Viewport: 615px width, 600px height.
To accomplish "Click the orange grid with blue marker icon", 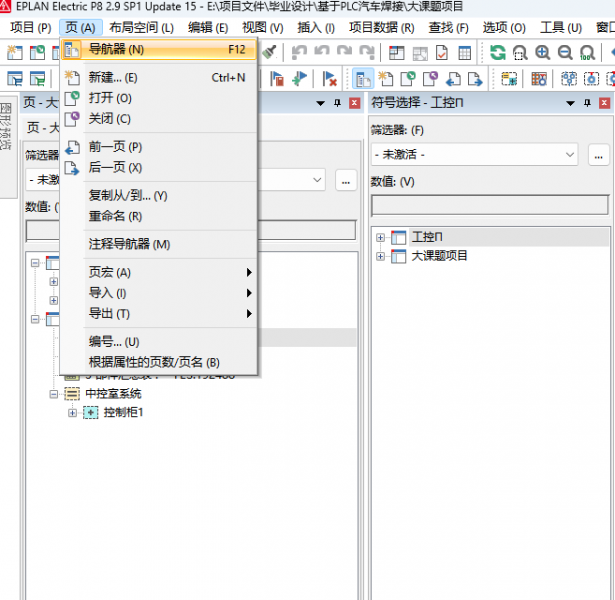I will [539, 79].
